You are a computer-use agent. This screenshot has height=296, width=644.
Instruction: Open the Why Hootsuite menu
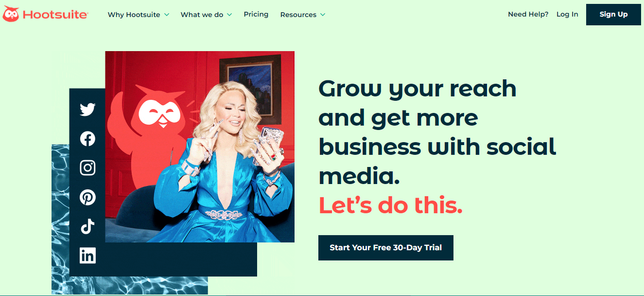point(134,15)
